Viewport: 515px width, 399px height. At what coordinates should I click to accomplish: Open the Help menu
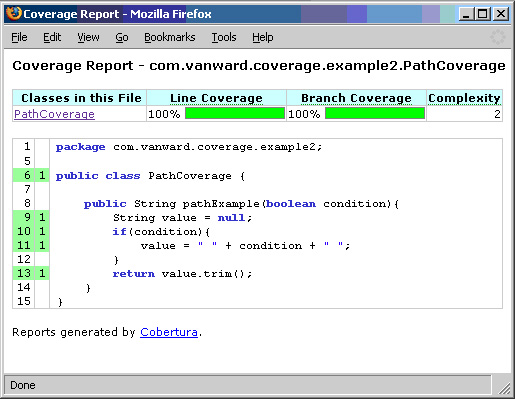(263, 37)
